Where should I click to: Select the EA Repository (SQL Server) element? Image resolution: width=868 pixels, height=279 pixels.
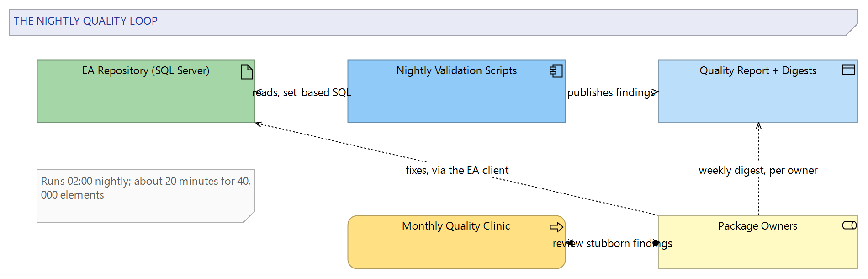(146, 91)
